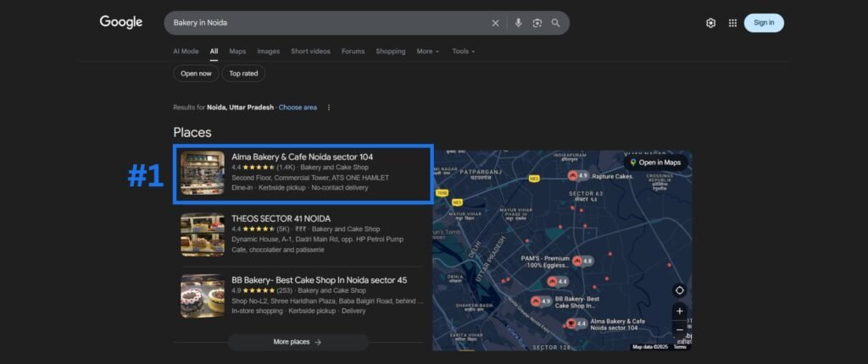This screenshot has height=364, width=868.
Task: Click the Sign in button
Action: 764,23
